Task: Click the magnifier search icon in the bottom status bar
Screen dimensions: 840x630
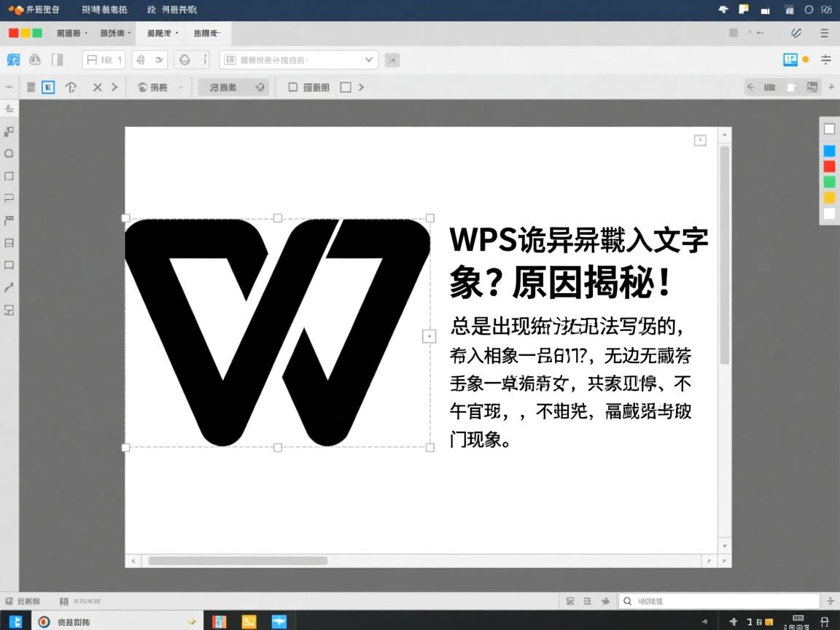Action: (x=627, y=600)
